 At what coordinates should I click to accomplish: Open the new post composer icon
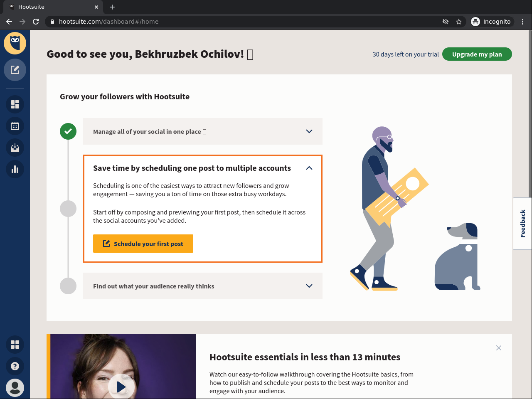15,70
